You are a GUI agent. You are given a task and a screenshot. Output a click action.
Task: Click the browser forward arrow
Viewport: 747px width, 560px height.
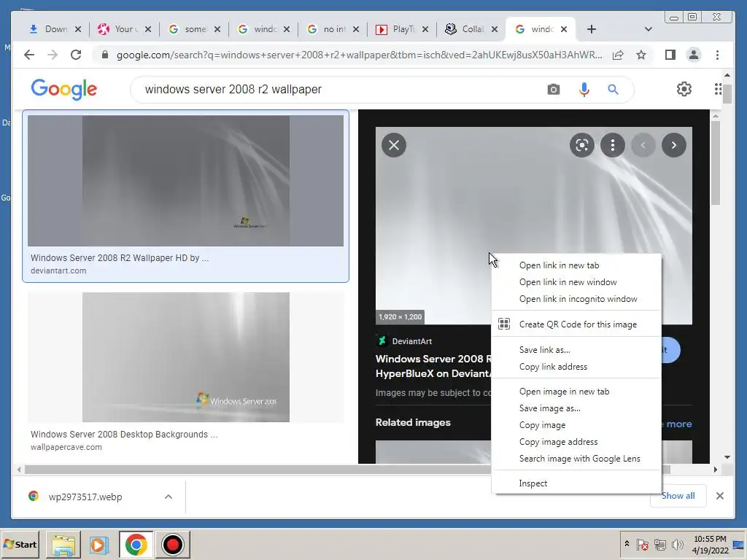[x=53, y=55]
